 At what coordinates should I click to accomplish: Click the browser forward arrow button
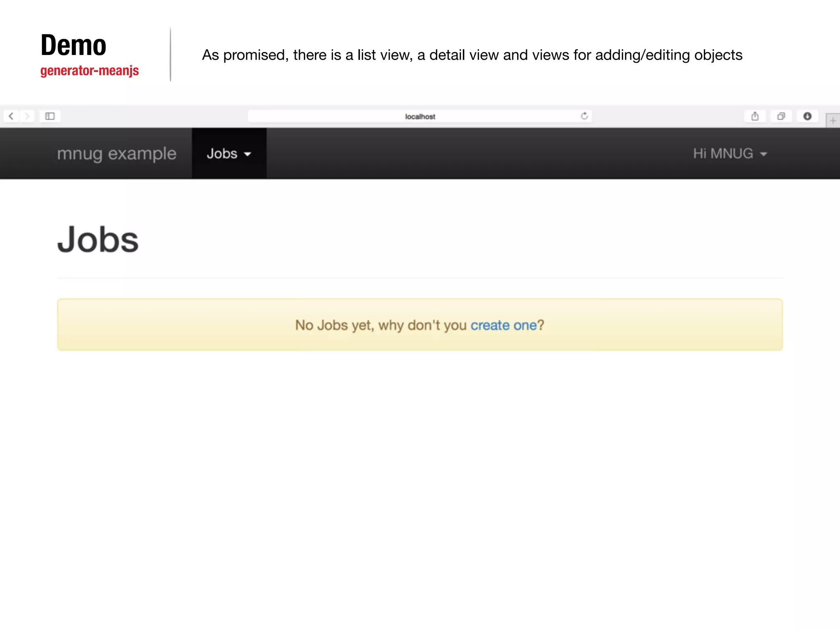pyautogui.click(x=27, y=116)
